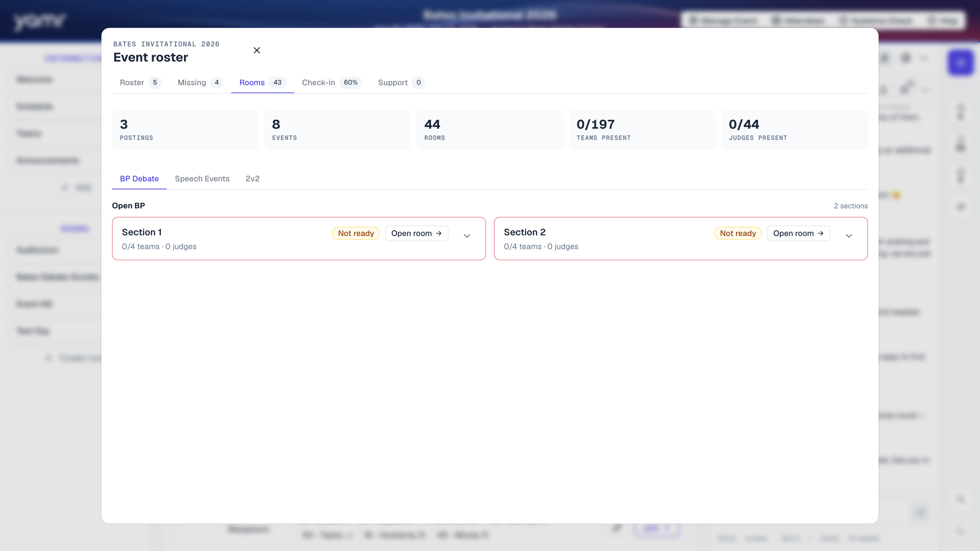Switch to Speech Events sub-tab

pos(202,179)
